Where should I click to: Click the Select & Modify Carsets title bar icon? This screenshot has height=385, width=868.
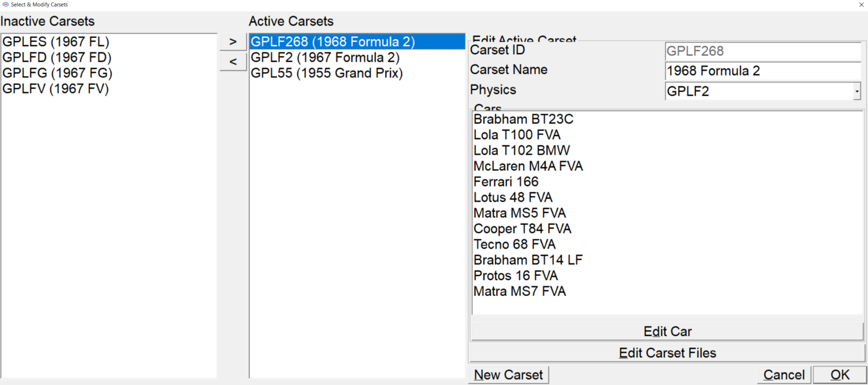[x=6, y=4]
